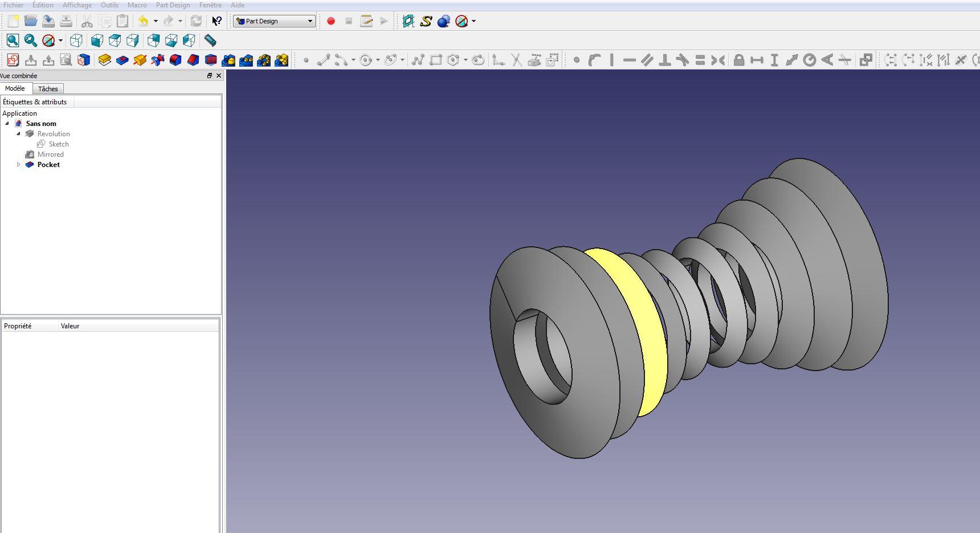
Task: Click the Parallel constraint icon
Action: click(647, 60)
